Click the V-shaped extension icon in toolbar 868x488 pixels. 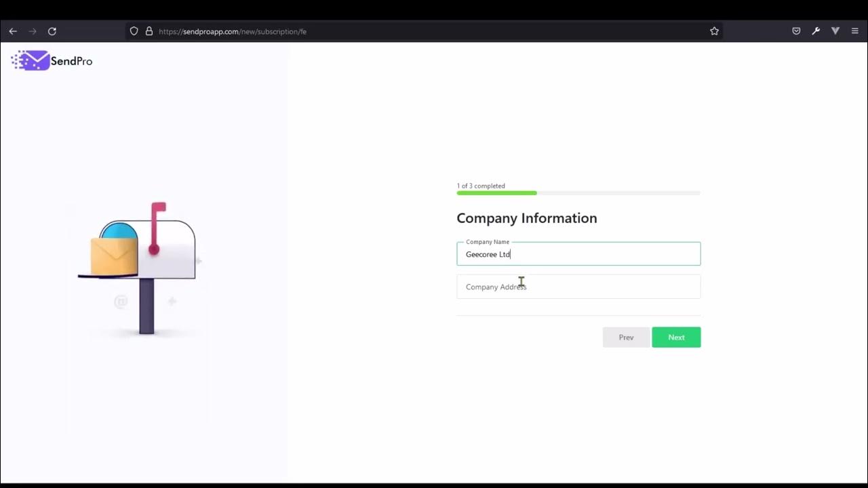tap(835, 31)
